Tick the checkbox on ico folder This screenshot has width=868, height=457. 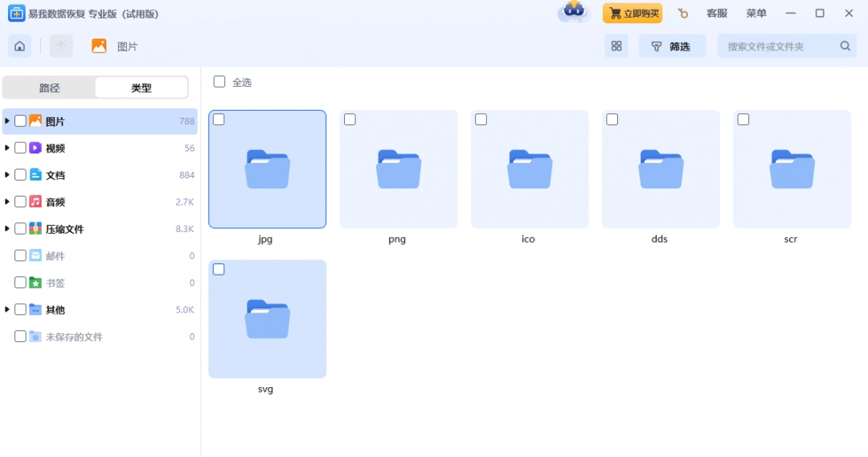(481, 120)
